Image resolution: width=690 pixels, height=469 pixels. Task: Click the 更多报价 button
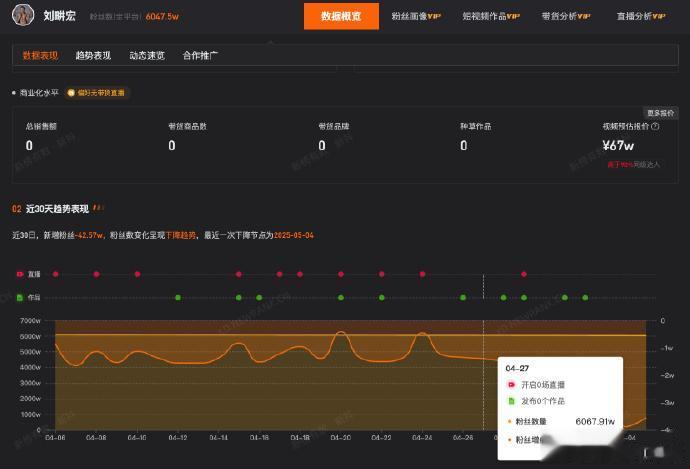pyautogui.click(x=661, y=113)
